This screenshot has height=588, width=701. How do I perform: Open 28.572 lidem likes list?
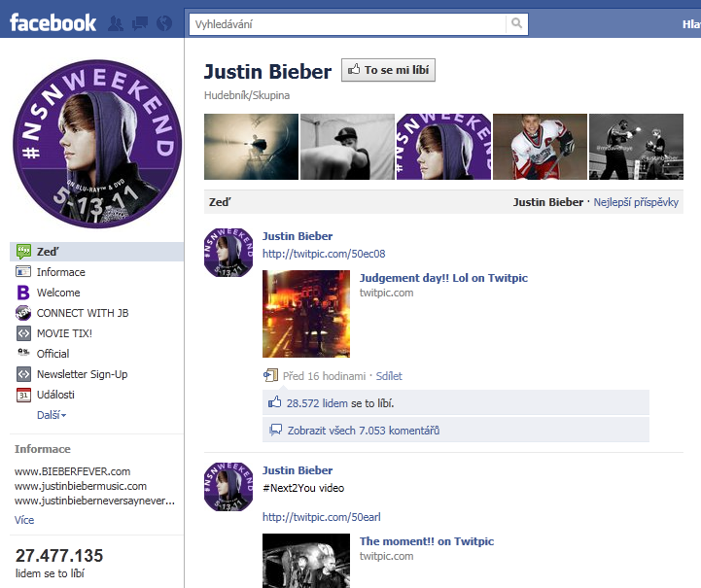tap(317, 403)
